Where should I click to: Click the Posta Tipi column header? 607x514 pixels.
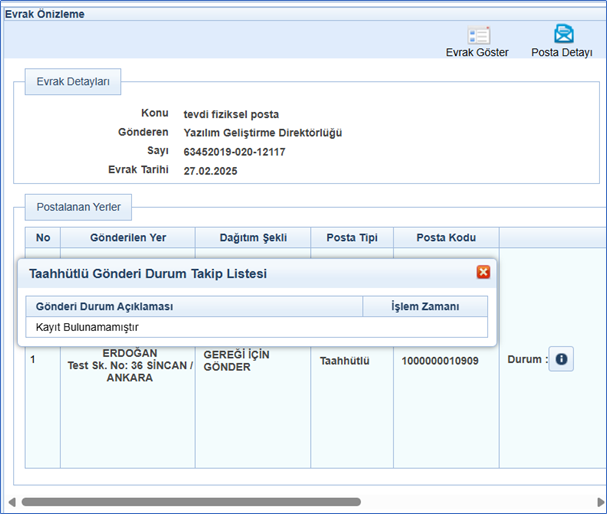coord(351,237)
